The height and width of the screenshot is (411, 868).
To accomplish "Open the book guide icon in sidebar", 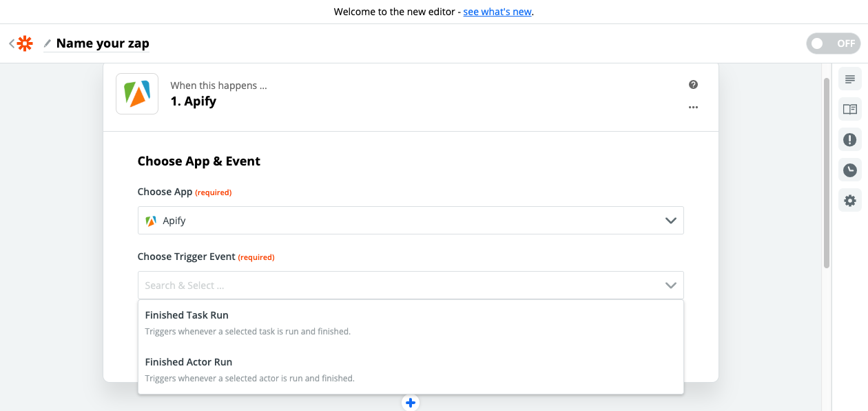I will click(x=850, y=109).
